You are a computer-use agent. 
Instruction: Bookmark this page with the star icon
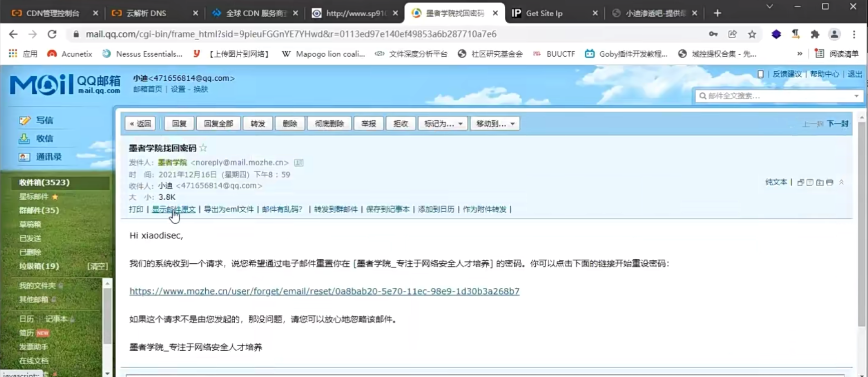click(x=752, y=34)
